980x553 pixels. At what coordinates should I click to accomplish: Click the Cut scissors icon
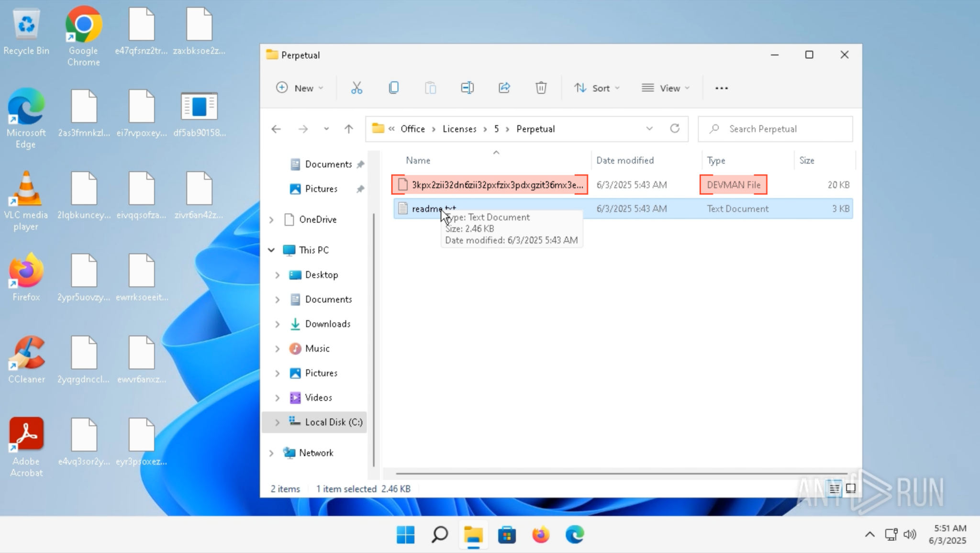(x=356, y=88)
